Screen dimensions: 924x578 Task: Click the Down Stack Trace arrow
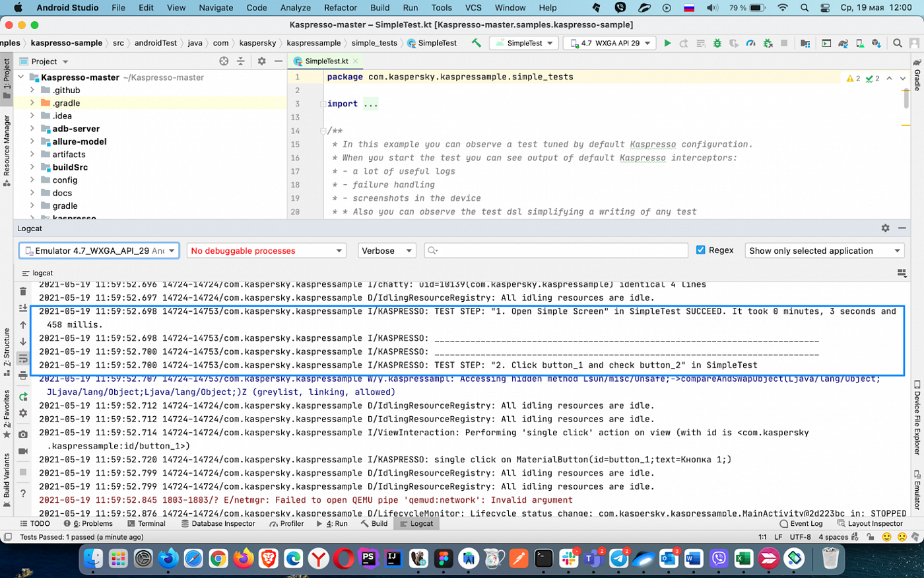point(23,342)
